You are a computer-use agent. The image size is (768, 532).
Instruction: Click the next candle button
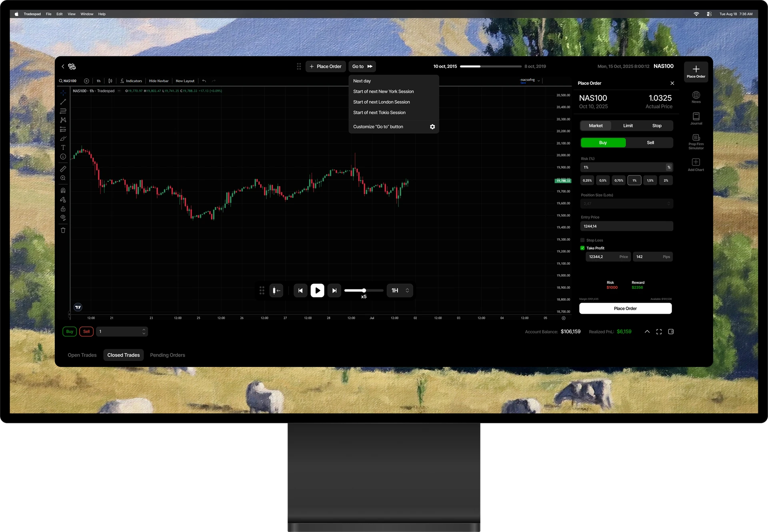[x=334, y=291]
